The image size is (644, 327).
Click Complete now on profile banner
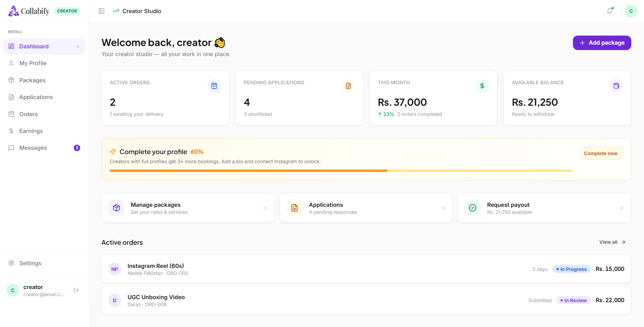(x=600, y=153)
